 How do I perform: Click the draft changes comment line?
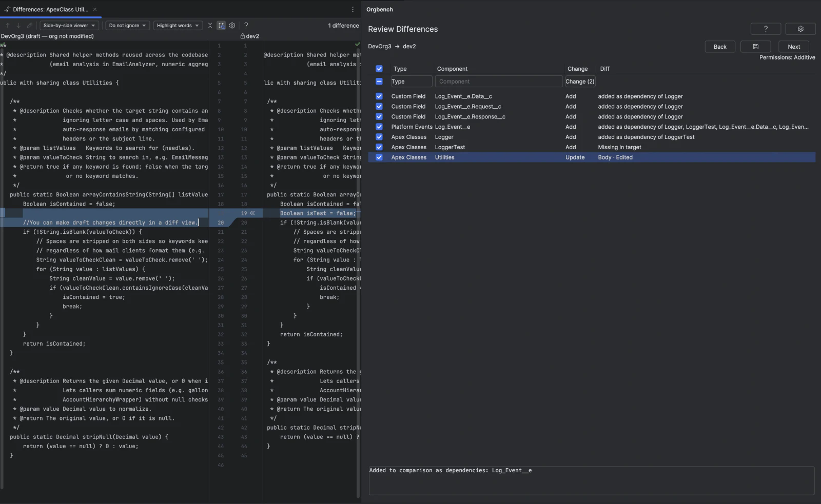pos(110,223)
